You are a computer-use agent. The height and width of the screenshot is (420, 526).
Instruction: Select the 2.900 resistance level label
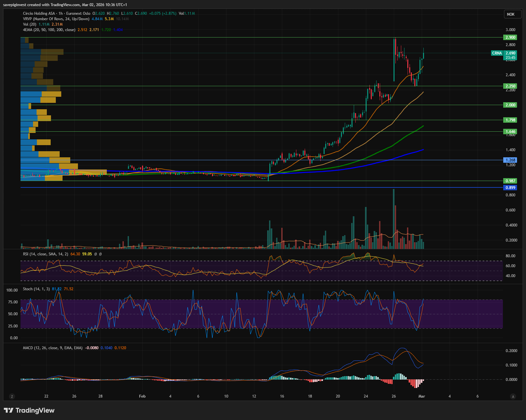[x=510, y=37]
